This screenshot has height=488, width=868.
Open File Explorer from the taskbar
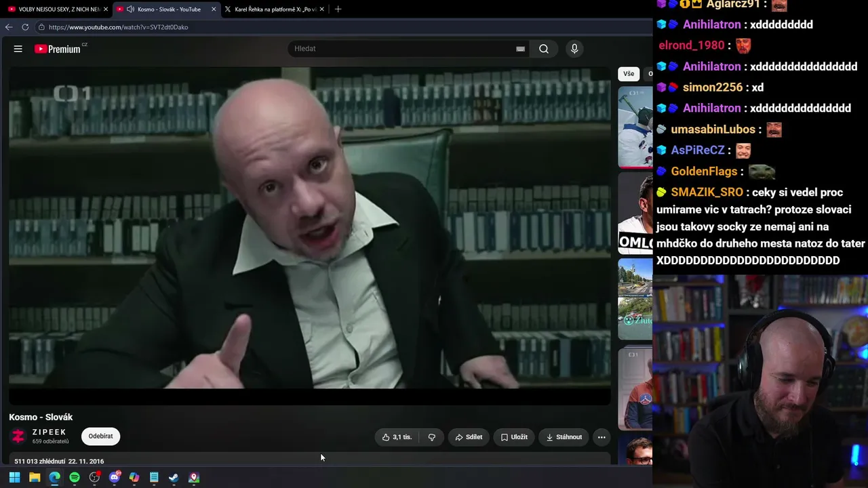[35, 477]
